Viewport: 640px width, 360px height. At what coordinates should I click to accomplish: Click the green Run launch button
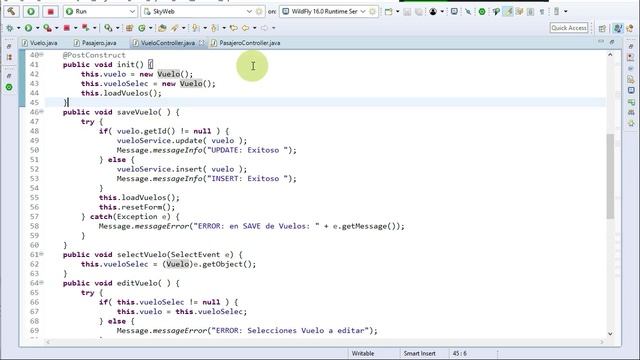tap(31, 11)
